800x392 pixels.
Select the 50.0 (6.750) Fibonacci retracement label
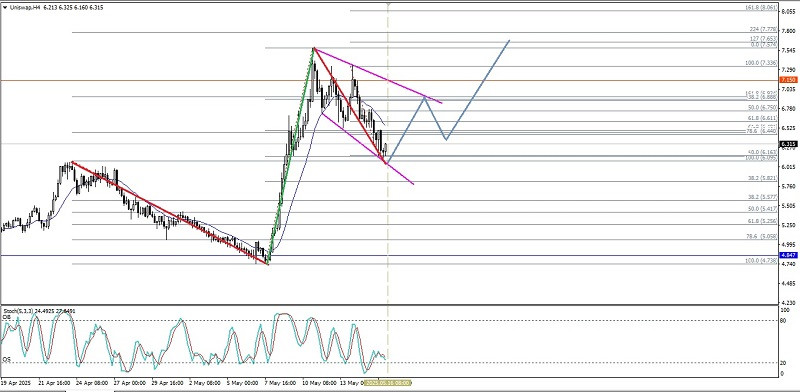point(762,108)
